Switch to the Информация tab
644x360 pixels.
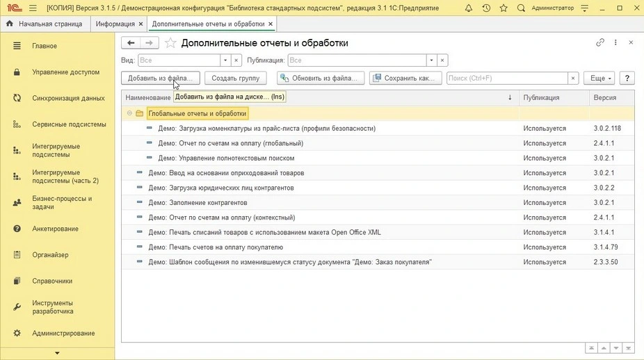tap(115, 24)
